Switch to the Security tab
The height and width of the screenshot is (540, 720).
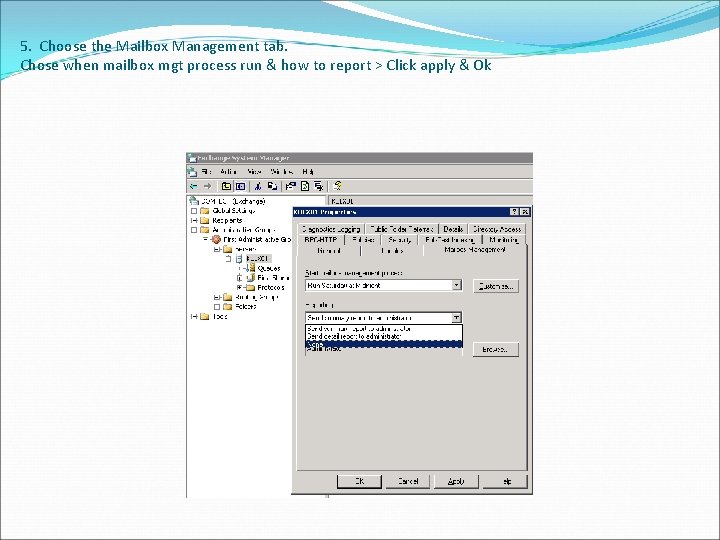point(399,240)
